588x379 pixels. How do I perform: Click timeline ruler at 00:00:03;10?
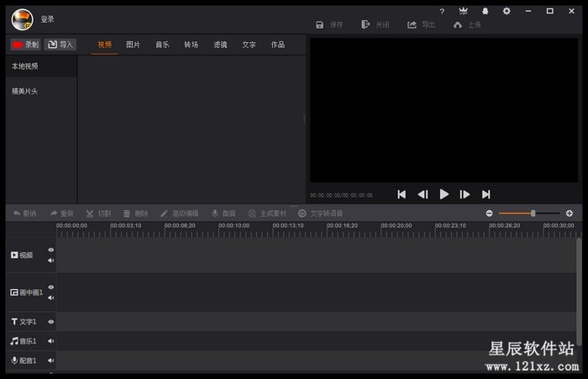click(x=126, y=226)
